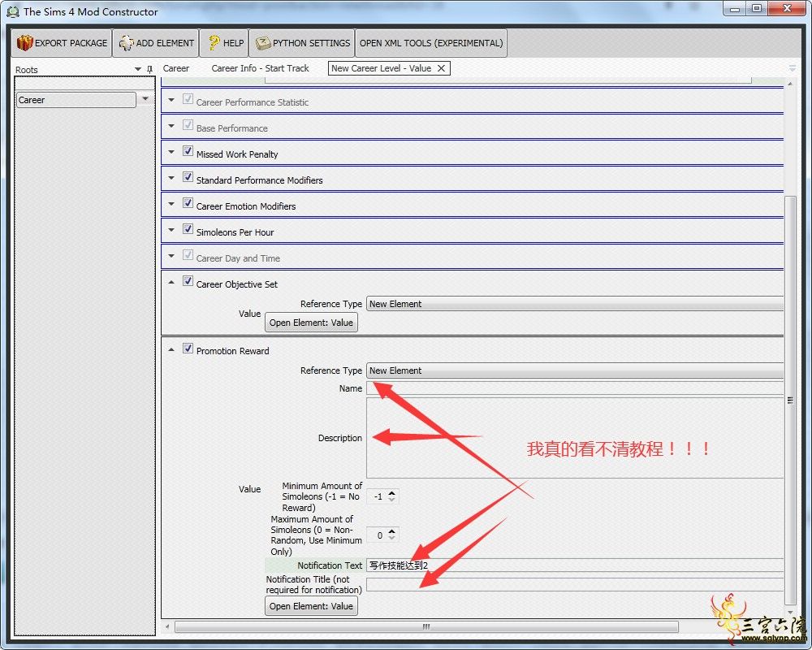
Task: Uncheck Standard Performance Modifiers checkbox
Action: pos(188,177)
